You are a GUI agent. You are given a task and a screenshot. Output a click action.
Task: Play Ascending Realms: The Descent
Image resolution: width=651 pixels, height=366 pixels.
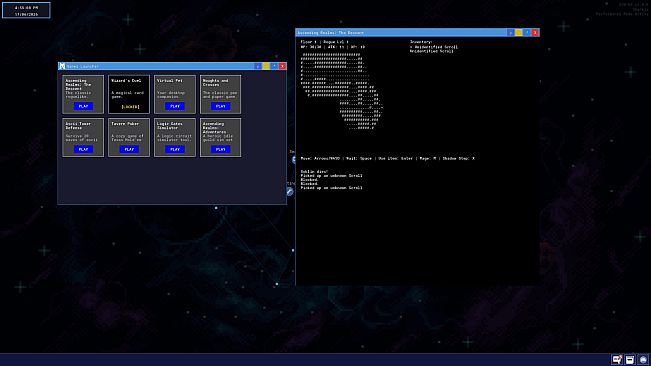coord(83,106)
